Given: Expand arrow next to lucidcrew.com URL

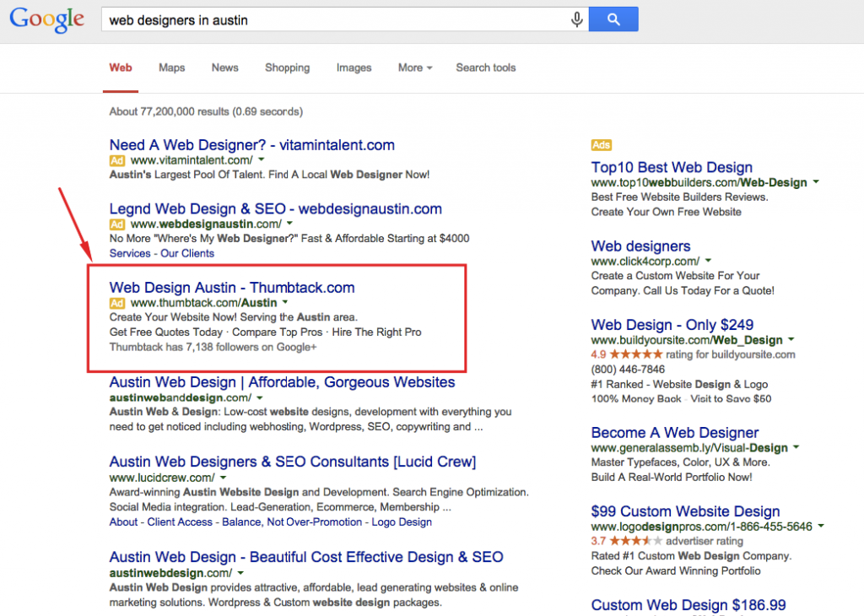Looking at the screenshot, I should [223, 478].
